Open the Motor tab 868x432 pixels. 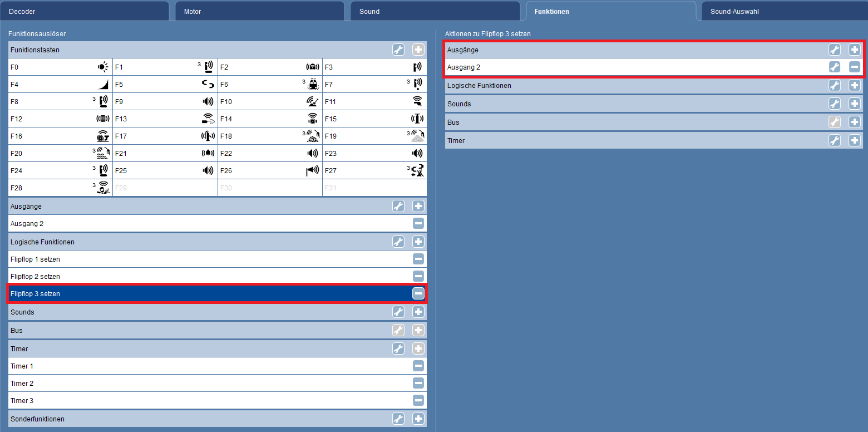pos(259,11)
